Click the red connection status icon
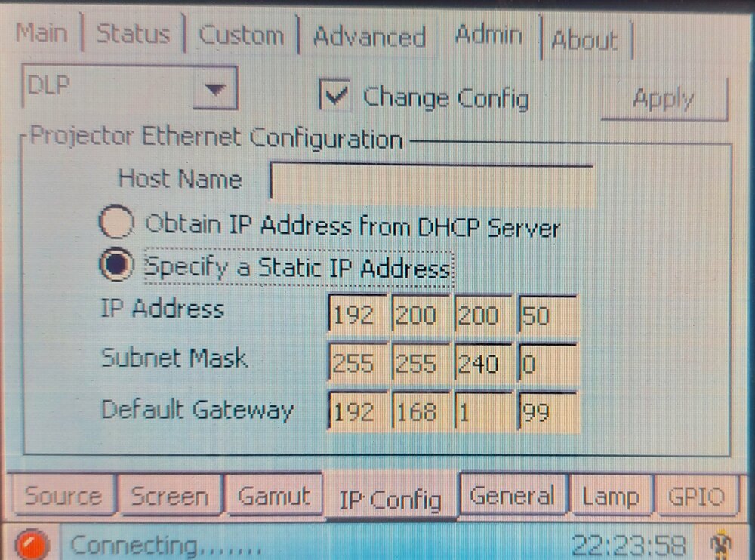This screenshot has height=560, width=755. click(x=32, y=545)
